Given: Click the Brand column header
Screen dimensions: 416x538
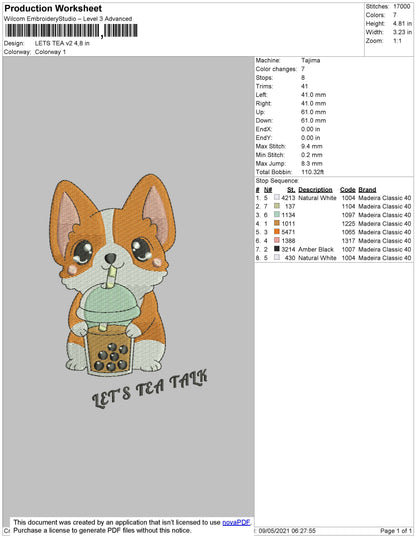Looking at the screenshot, I should [367, 190].
